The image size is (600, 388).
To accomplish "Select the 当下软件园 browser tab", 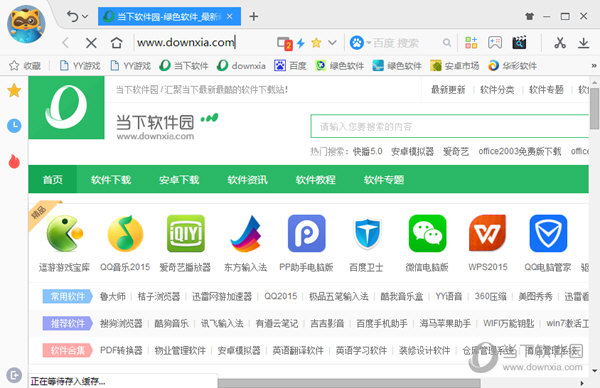I will pos(169,16).
